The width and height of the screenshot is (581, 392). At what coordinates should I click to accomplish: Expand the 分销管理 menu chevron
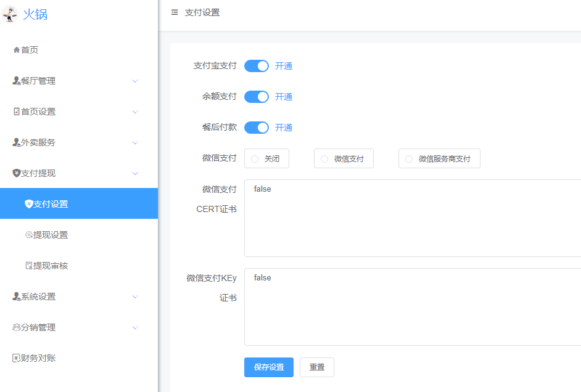click(135, 328)
